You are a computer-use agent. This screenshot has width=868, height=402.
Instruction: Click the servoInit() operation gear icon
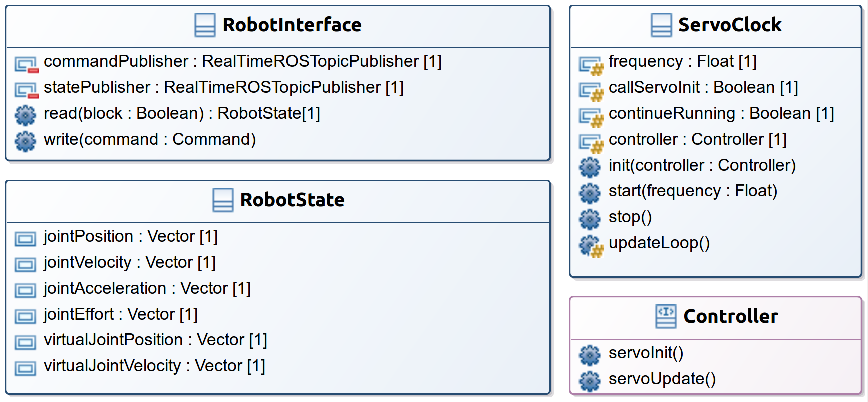[590, 355]
